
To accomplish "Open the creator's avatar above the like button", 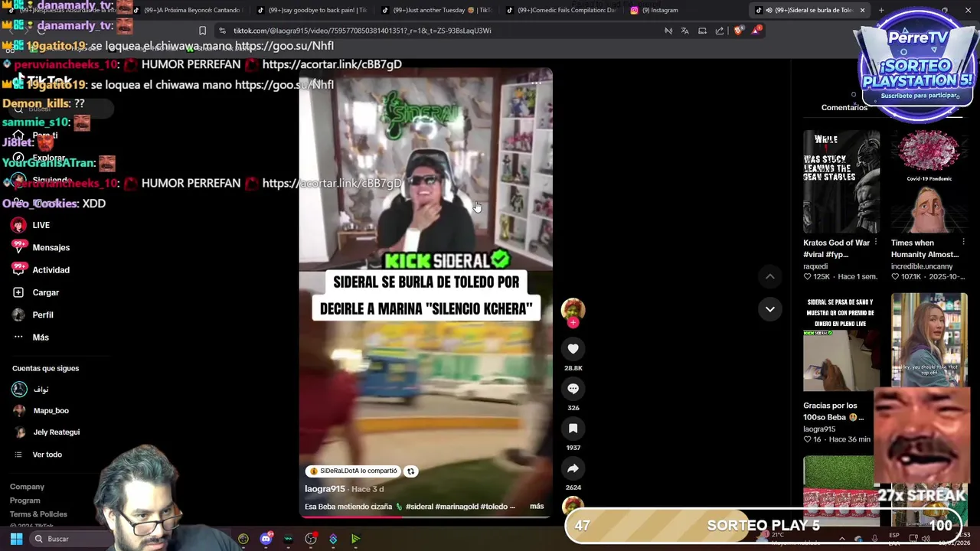I will pyautogui.click(x=573, y=308).
